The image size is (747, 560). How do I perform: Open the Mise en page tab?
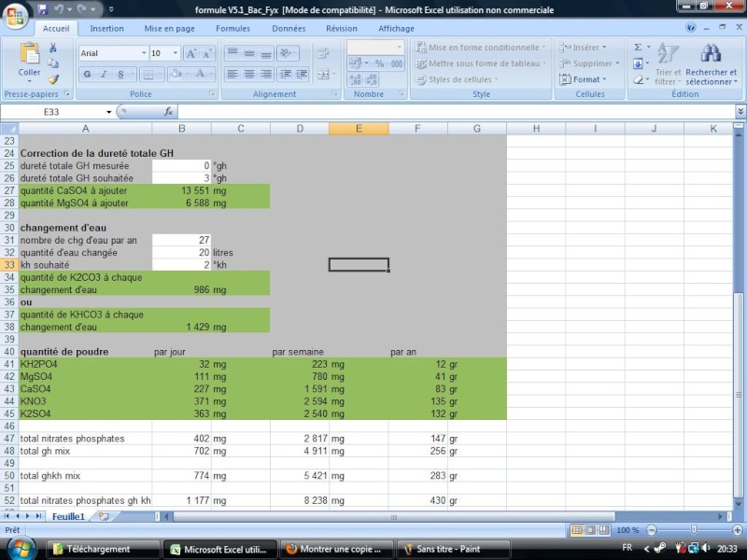[170, 29]
